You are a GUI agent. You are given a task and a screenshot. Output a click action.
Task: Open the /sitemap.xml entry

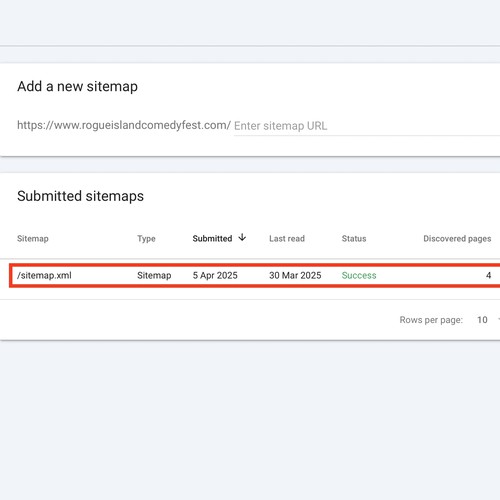tap(44, 275)
